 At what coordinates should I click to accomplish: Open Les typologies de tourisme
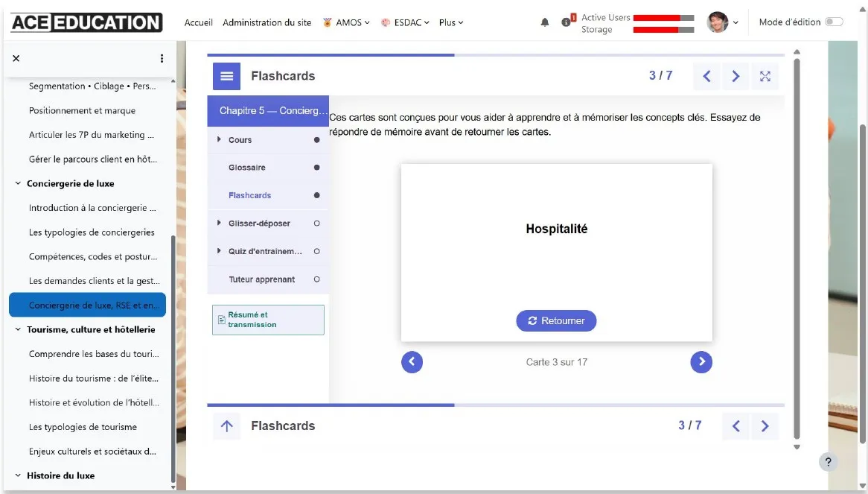(83, 427)
